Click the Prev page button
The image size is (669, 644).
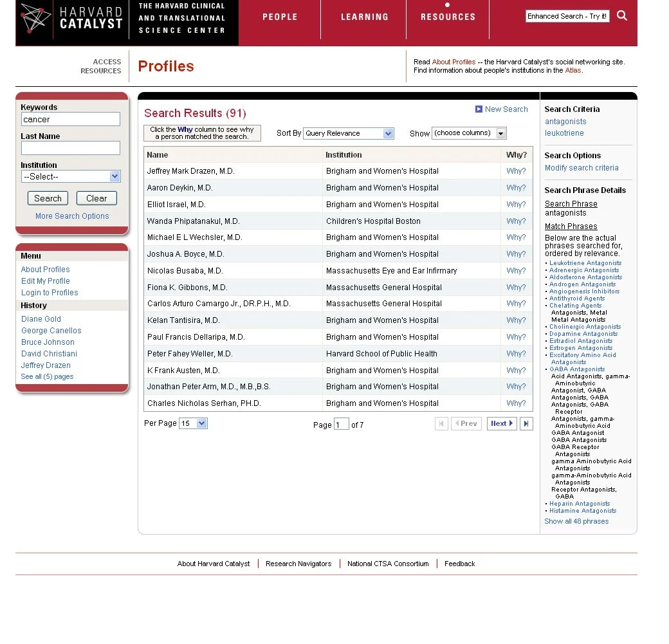pyautogui.click(x=466, y=424)
